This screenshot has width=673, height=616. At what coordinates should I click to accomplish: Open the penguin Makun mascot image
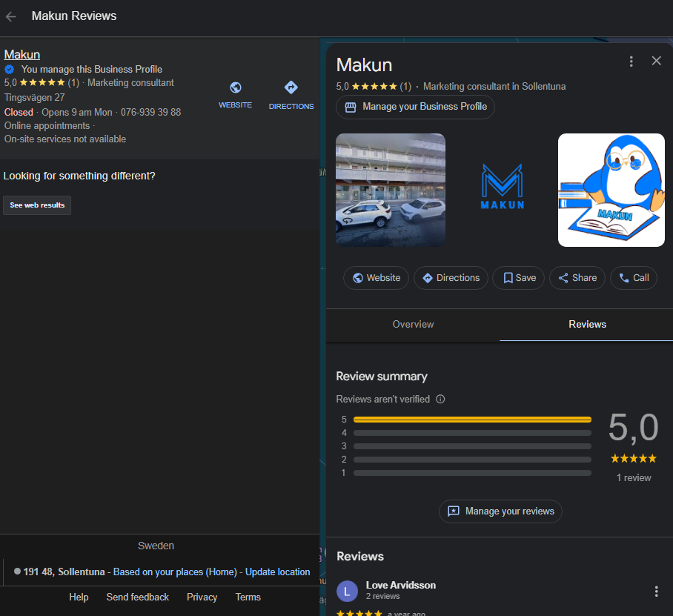click(x=611, y=191)
